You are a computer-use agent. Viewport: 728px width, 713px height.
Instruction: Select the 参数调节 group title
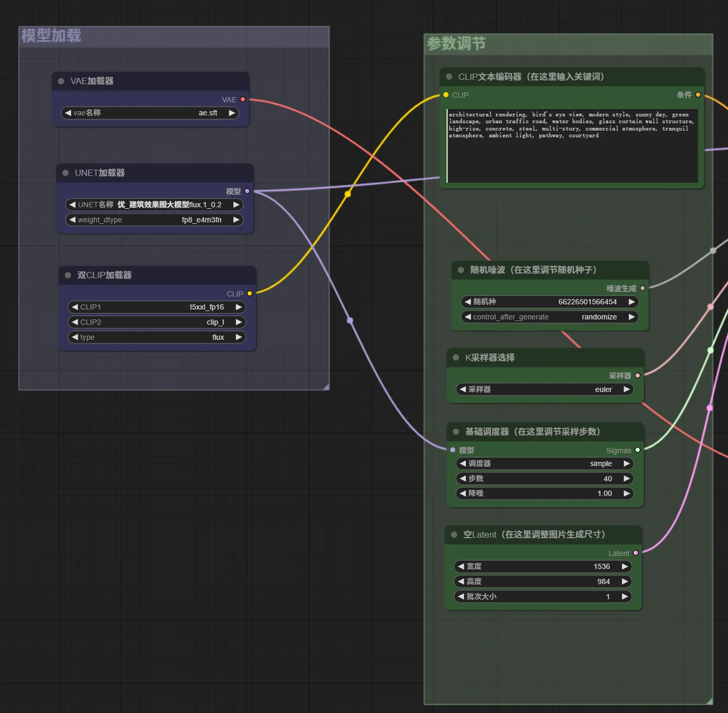[456, 44]
